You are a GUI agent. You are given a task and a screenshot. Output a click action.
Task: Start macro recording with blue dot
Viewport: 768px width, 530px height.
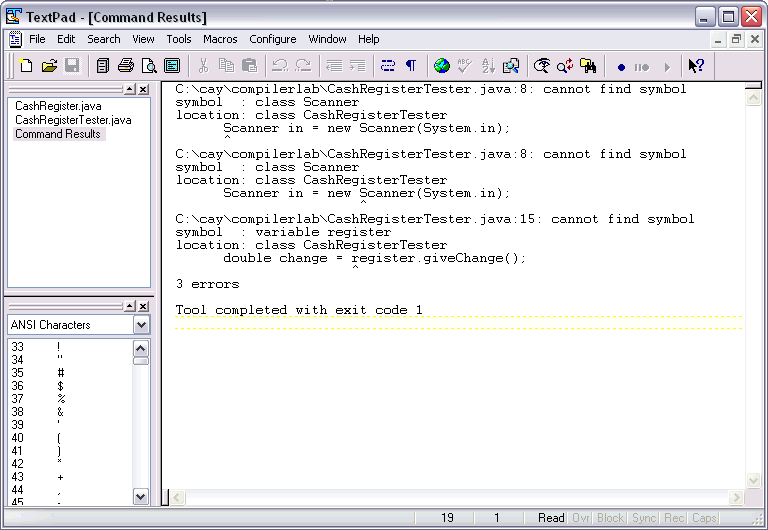(621, 67)
